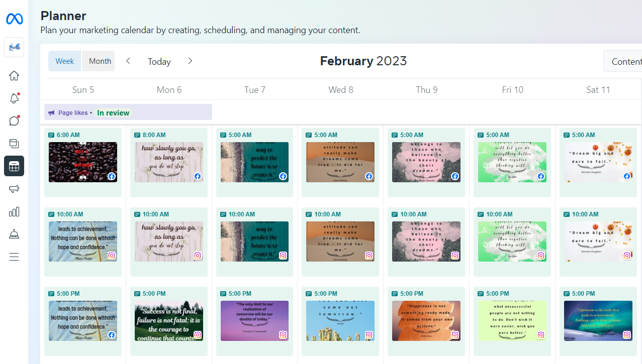Open Monday 10:00 AM Instagram post

(169, 241)
